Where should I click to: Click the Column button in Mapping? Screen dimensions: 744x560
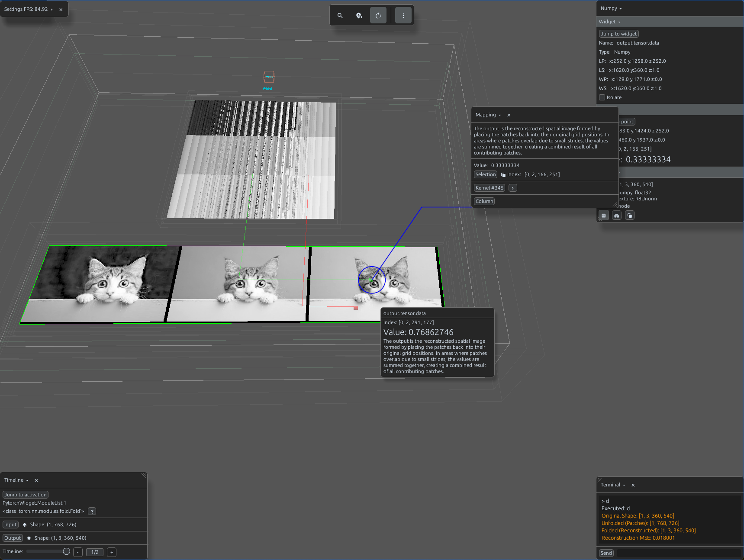point(484,201)
